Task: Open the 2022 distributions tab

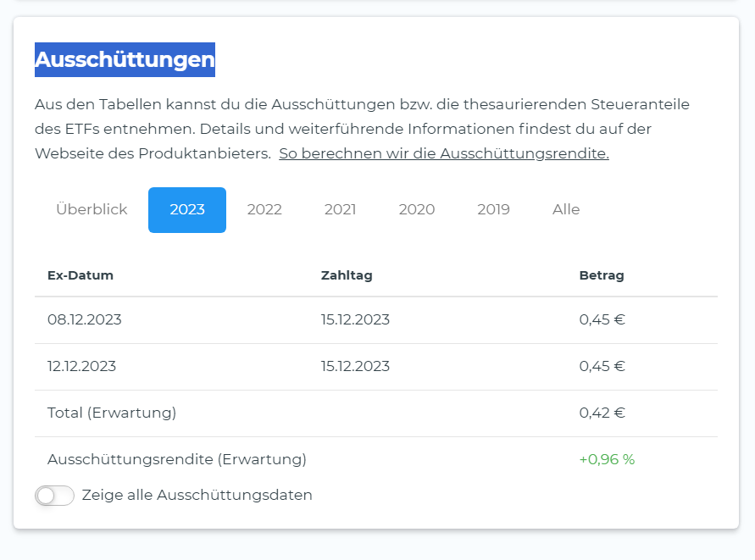Action: pos(264,210)
